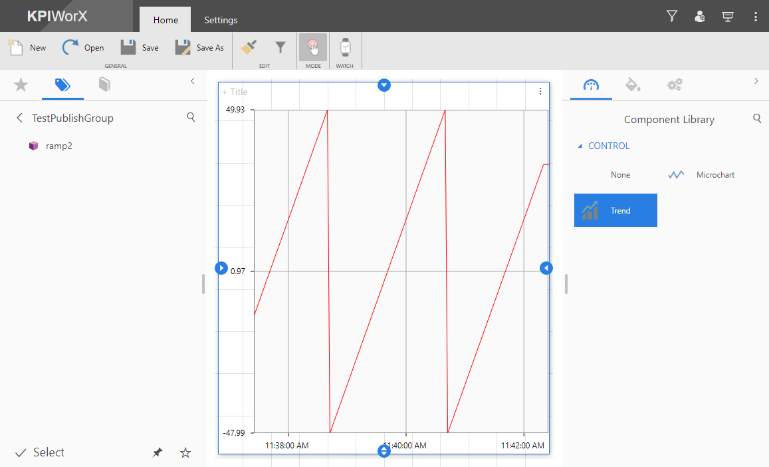
Task: Switch to the Home ribbon tab
Action: point(165,20)
